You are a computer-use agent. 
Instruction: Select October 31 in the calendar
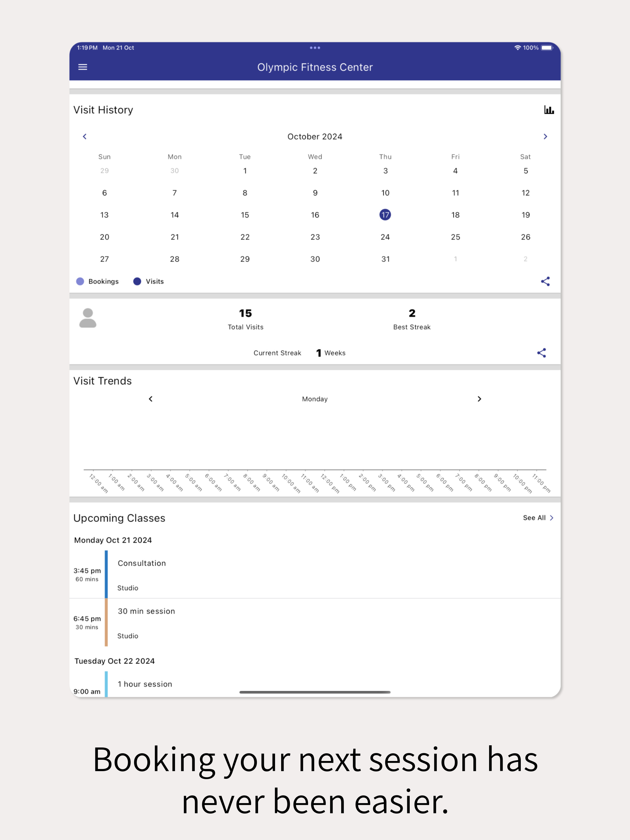pos(385,259)
